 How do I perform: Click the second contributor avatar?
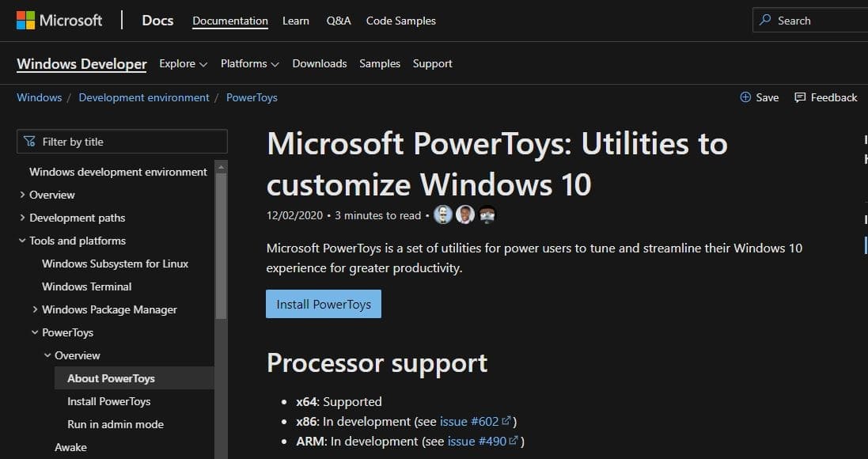(465, 214)
